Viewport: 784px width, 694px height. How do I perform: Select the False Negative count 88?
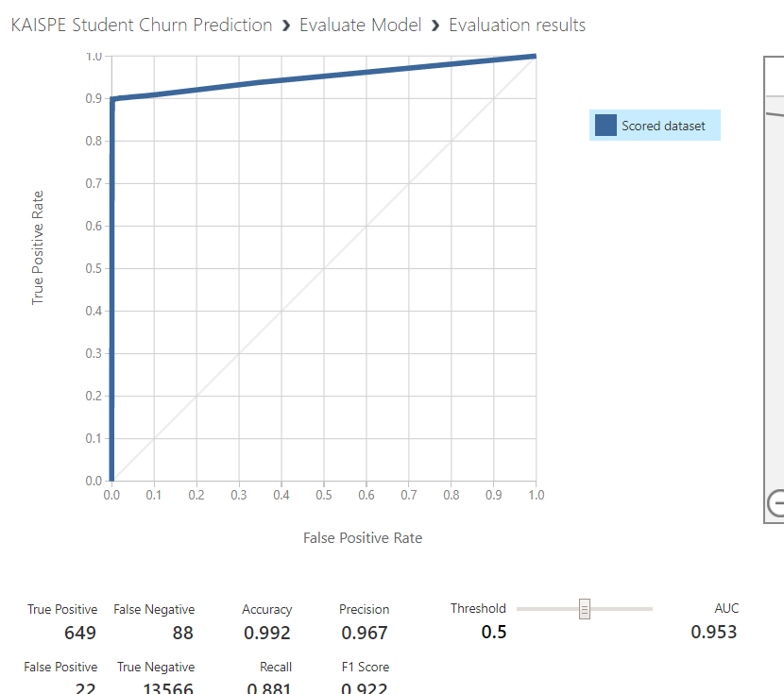[183, 633]
